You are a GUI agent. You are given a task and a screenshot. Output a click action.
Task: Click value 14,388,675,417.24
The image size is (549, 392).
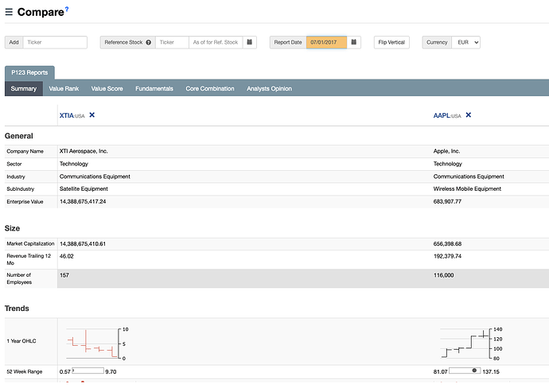[x=83, y=202]
